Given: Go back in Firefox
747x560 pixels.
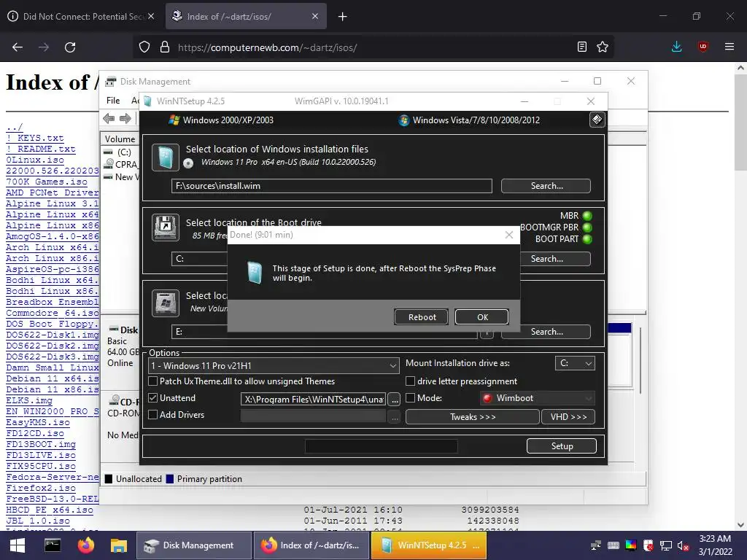Looking at the screenshot, I should click(18, 47).
